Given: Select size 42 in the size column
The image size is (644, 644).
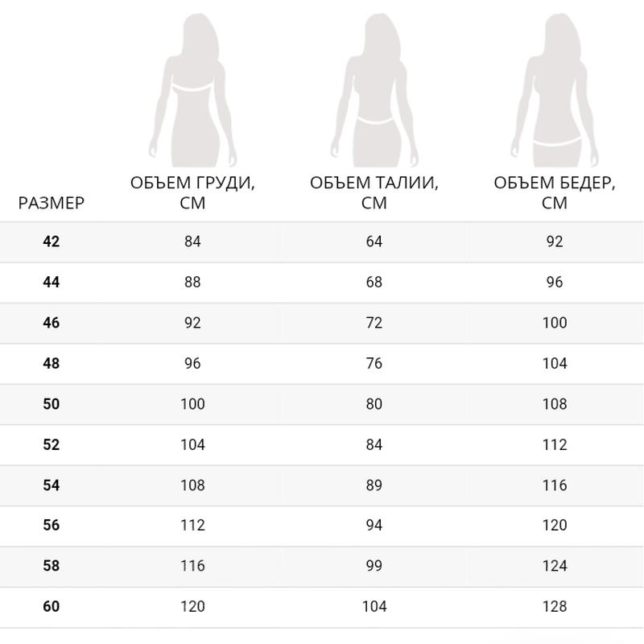Looking at the screenshot, I should 52,242.
